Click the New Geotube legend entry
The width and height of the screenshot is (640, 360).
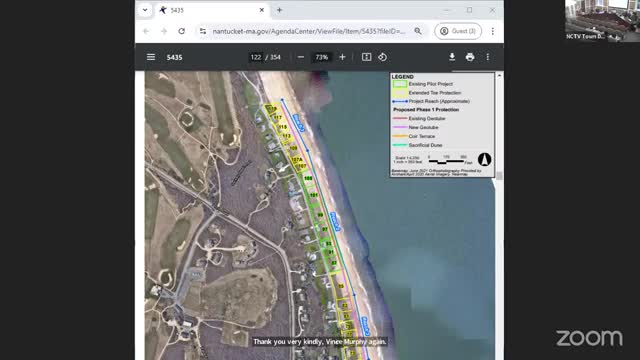(x=416, y=127)
